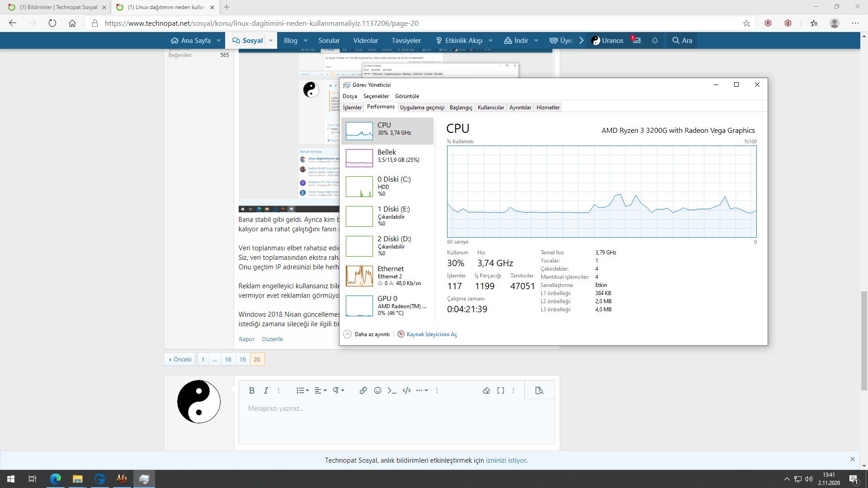This screenshot has width=868, height=488.
Task: Click the eraser remove formatting icon
Action: [x=486, y=390]
